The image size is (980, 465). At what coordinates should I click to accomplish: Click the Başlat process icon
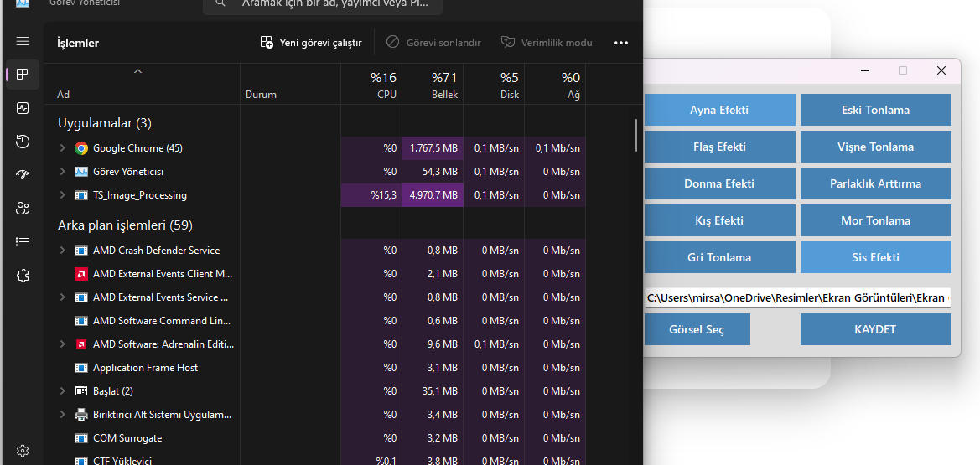point(81,391)
